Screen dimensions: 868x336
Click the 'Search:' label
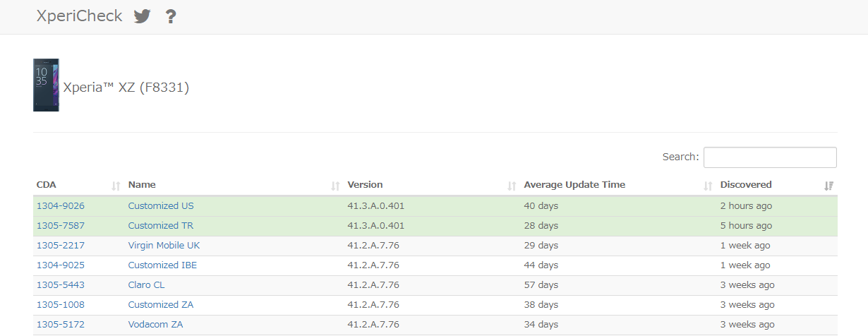(x=680, y=157)
